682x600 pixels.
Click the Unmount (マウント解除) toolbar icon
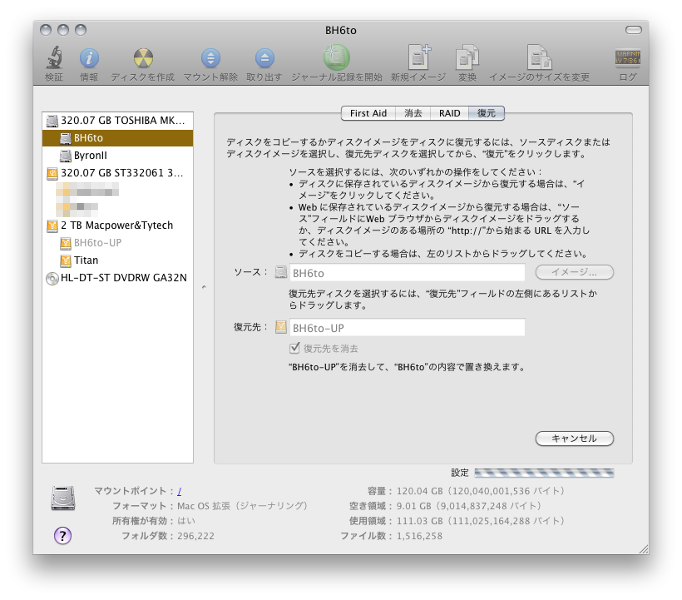(x=211, y=58)
